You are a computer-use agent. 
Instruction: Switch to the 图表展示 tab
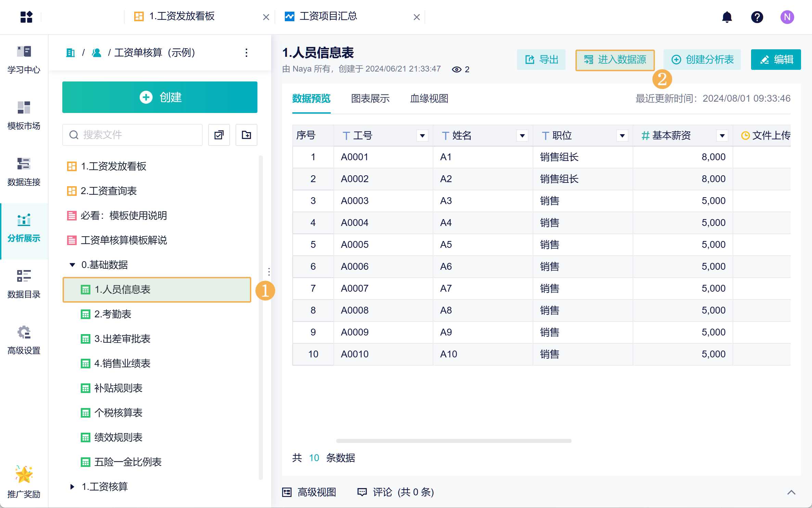pos(370,99)
